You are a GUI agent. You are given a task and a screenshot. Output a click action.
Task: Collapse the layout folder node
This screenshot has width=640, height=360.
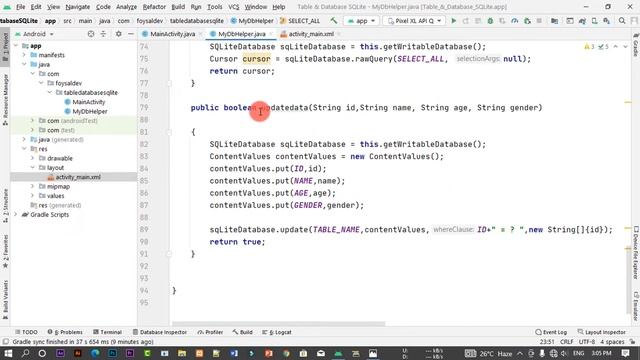coord(33,168)
